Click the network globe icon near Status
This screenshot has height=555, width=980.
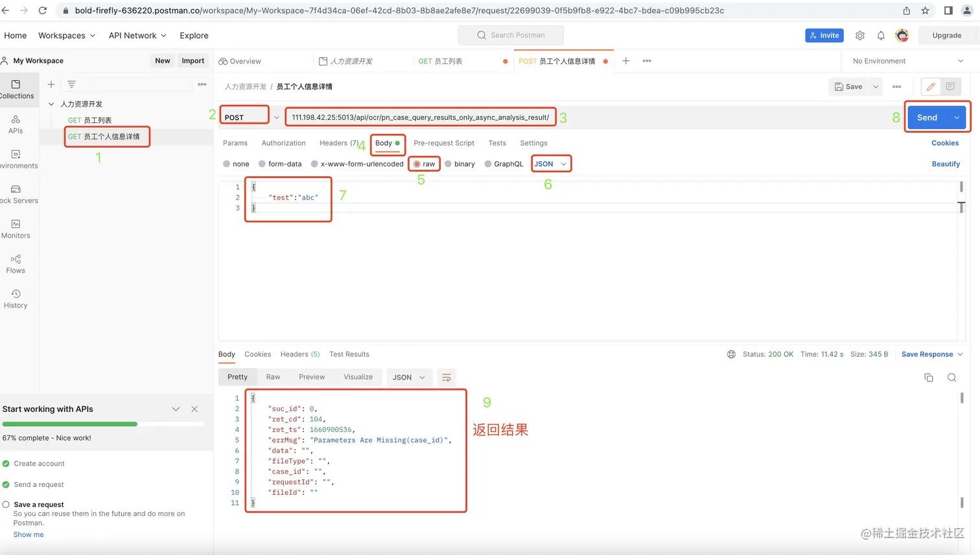[x=731, y=354]
